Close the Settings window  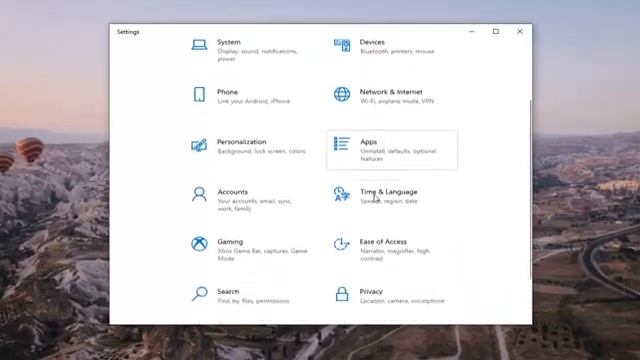click(520, 31)
